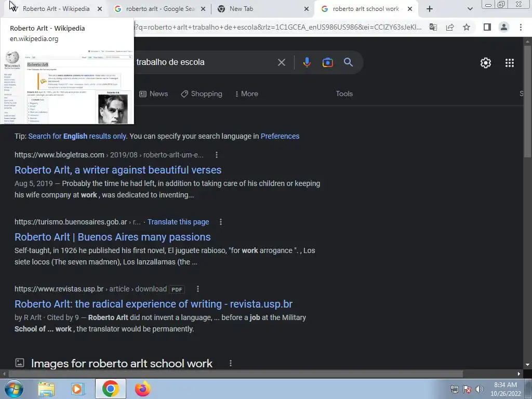Clear the Google search box with X
The height and width of the screenshot is (399, 532).
click(x=282, y=62)
